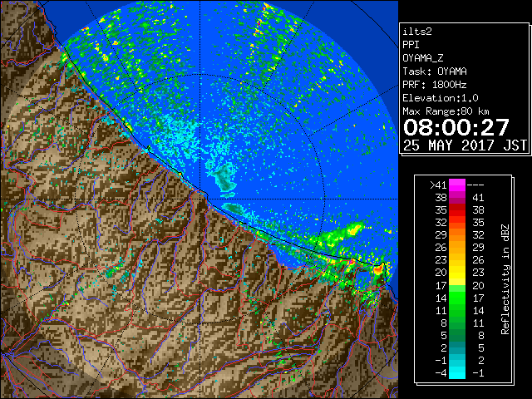Click the 'PPI' scan type label
The height and width of the screenshot is (399, 532).
tap(411, 45)
